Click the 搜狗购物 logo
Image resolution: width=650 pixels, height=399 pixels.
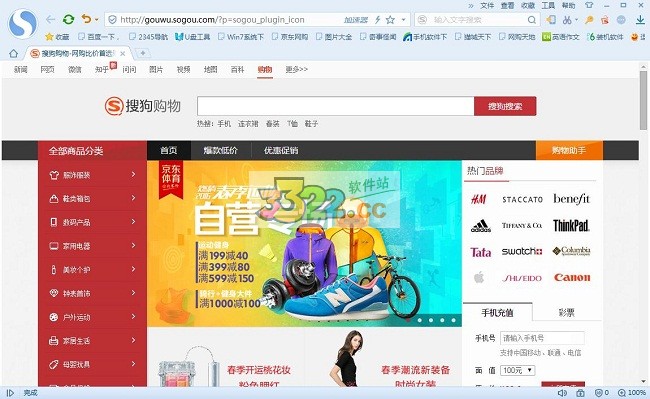(x=143, y=106)
